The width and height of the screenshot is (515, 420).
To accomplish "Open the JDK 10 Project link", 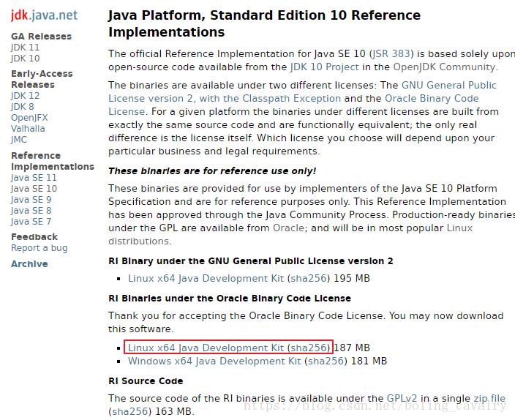I will point(325,67).
